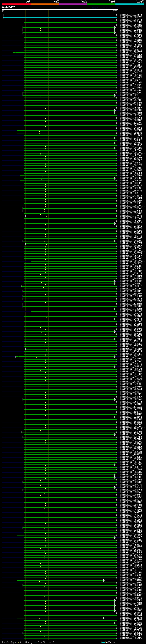Select the query name AV640457
The height and width of the screenshot is (644, 146).
pos(8,7)
